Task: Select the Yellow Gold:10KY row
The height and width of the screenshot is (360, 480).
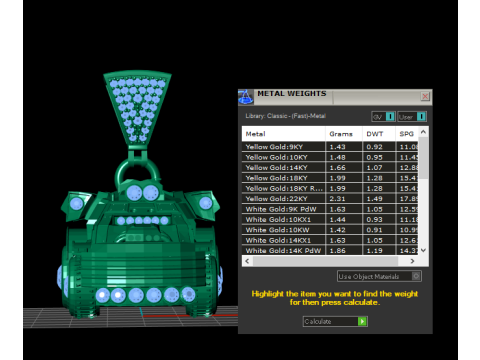Action: coord(330,157)
